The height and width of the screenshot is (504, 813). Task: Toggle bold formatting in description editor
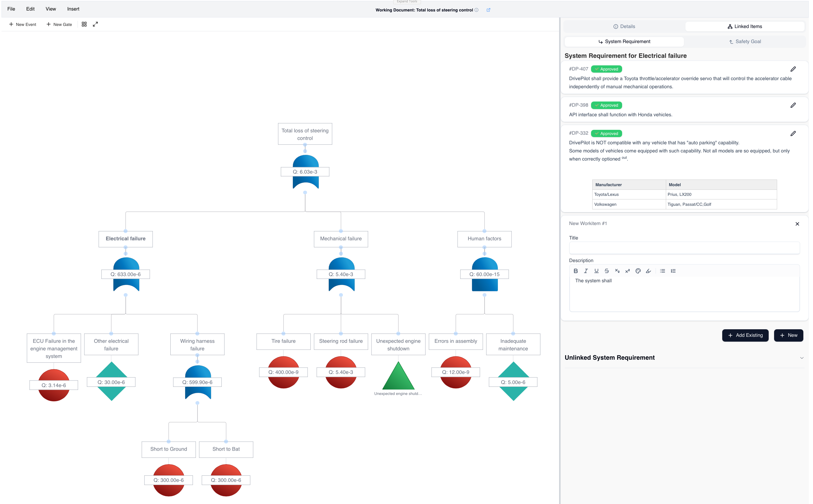click(575, 271)
